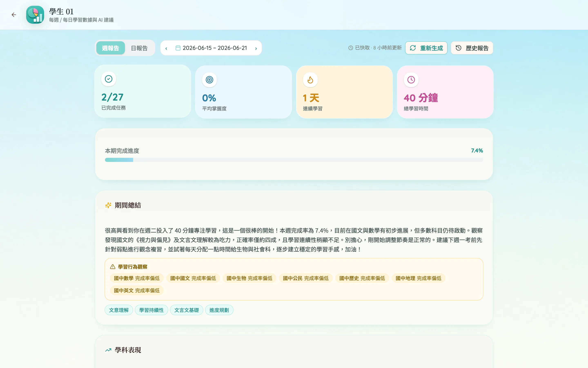Click the 每週 / 每日學習數據與 AI 建議 subtitle

pyautogui.click(x=81, y=20)
